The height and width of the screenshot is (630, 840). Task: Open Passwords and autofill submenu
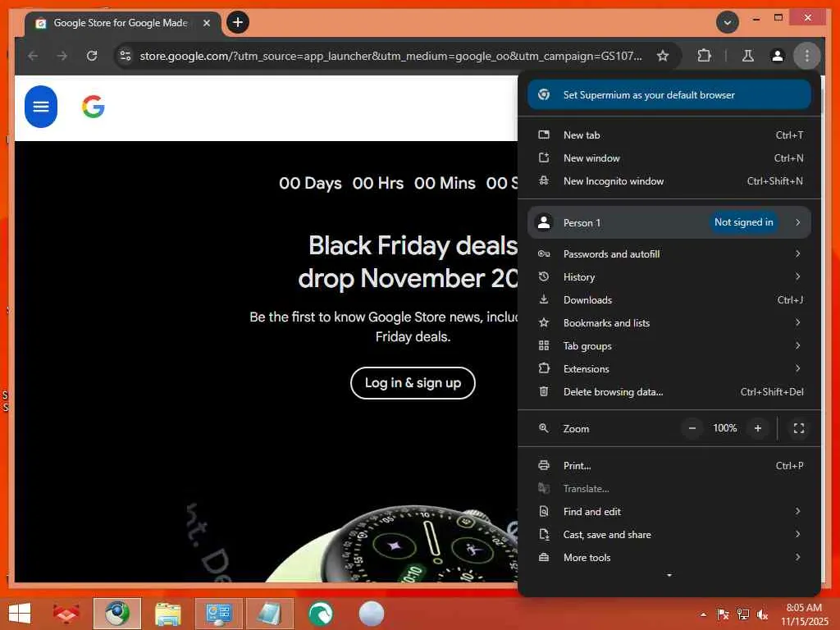pyautogui.click(x=669, y=254)
